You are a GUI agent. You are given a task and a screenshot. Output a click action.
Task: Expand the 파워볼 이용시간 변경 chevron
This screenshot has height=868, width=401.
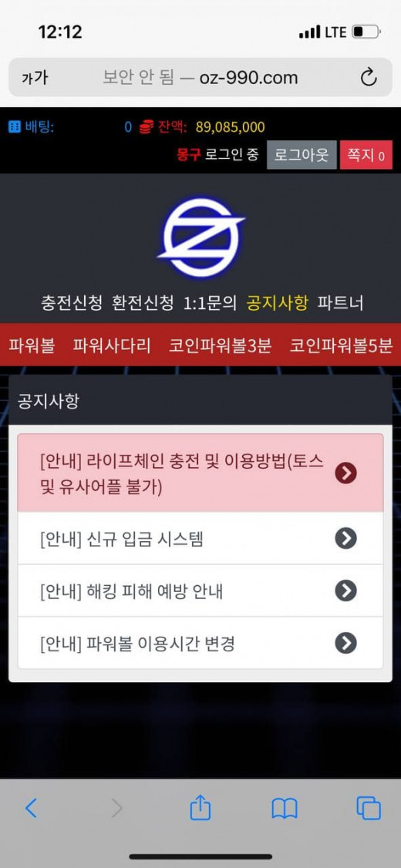345,643
